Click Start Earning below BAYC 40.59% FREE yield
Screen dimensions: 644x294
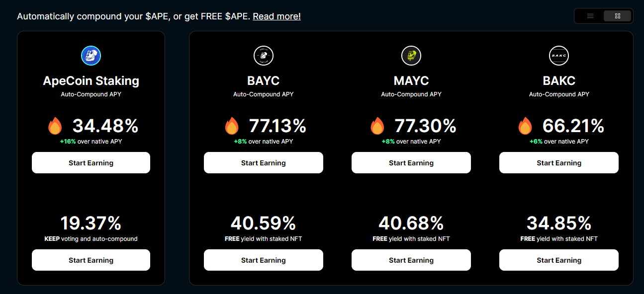263,260
